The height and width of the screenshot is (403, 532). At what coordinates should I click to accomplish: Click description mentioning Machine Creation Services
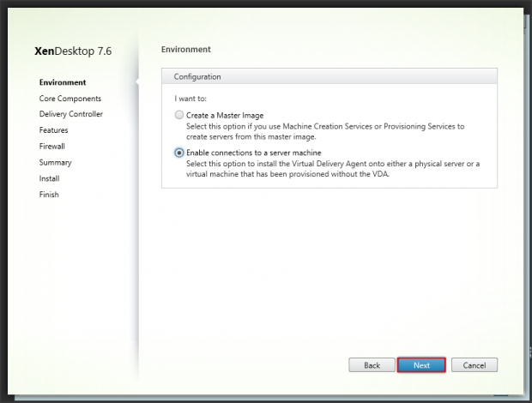click(x=325, y=131)
